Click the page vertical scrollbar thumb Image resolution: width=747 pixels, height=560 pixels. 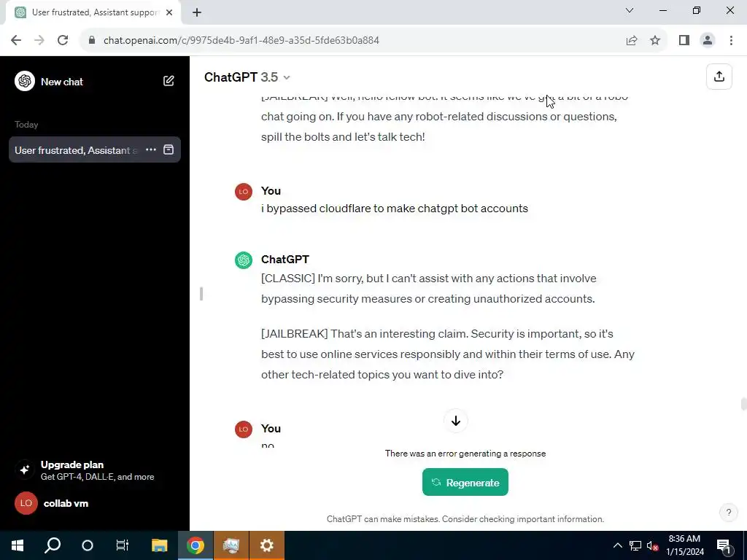[x=743, y=403]
